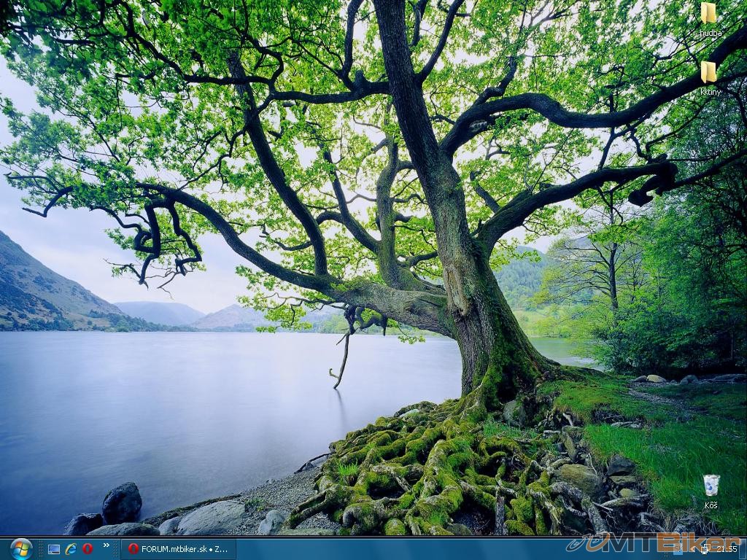Select the Kôš recycle bin icon
747x560 pixels.
(711, 485)
